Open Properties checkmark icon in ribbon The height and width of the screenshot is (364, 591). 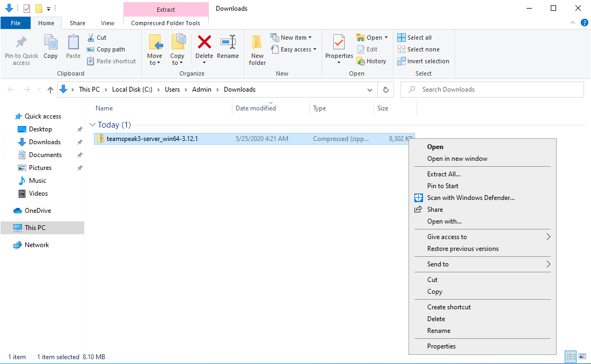tap(339, 42)
